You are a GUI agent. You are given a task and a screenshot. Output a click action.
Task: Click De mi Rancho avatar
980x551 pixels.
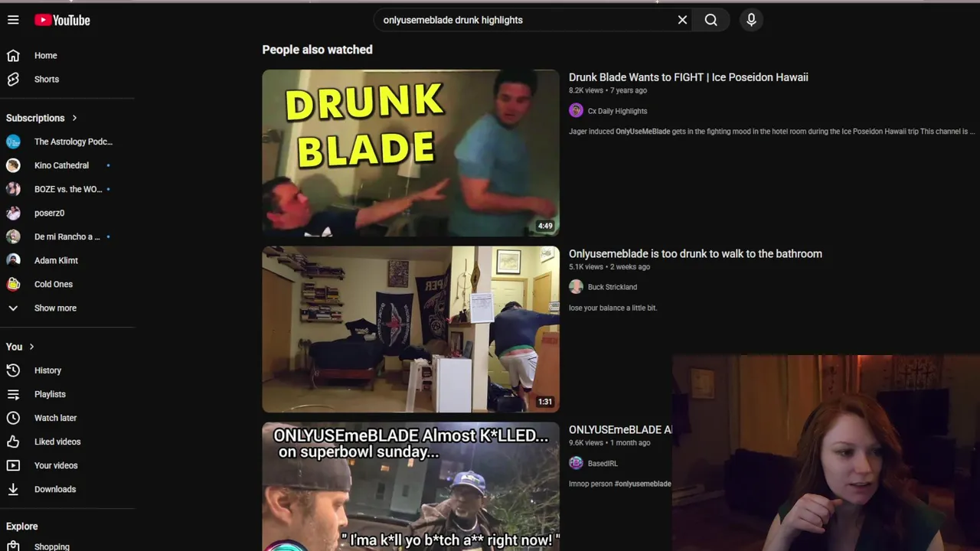click(x=13, y=236)
